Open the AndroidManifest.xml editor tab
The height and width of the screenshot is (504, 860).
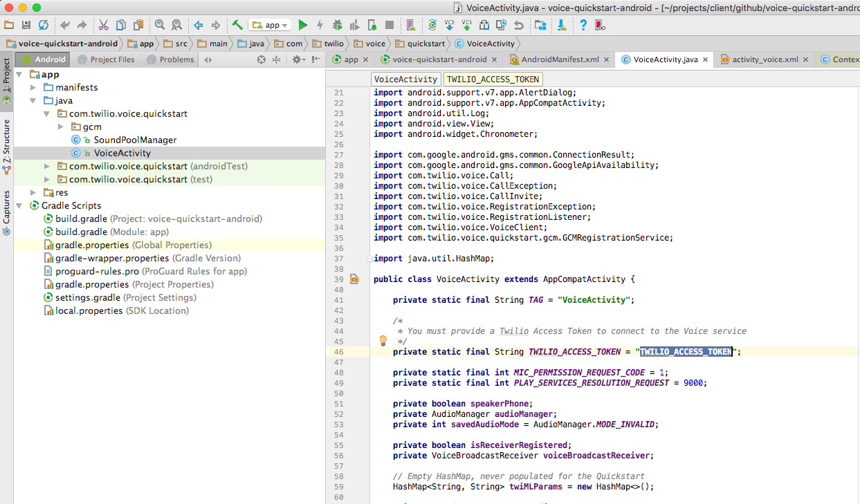560,59
